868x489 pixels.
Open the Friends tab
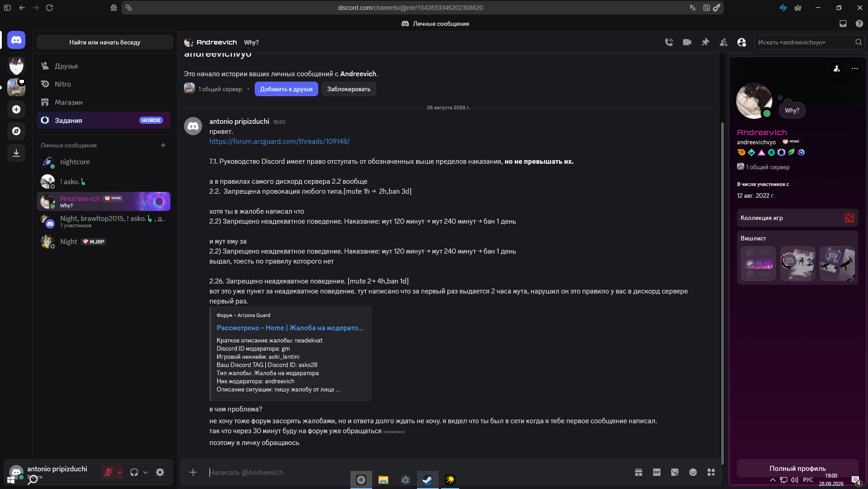tap(104, 66)
